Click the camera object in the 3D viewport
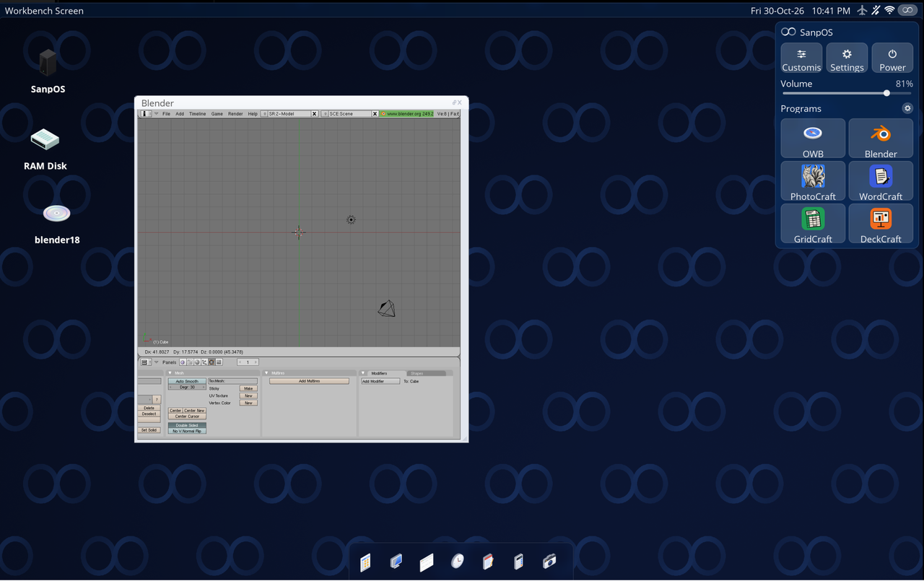Screen dimensions: 924x581 coord(387,309)
